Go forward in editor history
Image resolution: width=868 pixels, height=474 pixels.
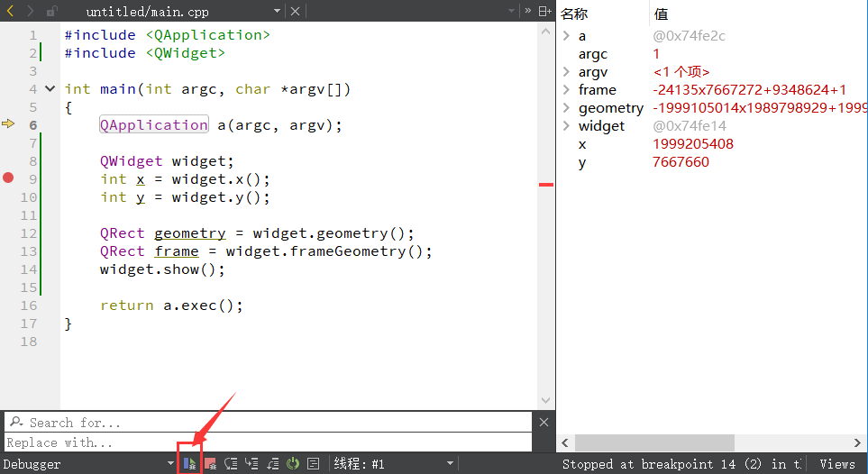click(x=30, y=11)
